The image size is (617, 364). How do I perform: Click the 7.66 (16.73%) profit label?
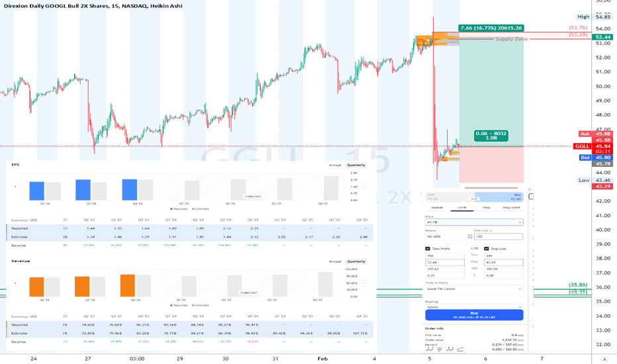point(491,28)
